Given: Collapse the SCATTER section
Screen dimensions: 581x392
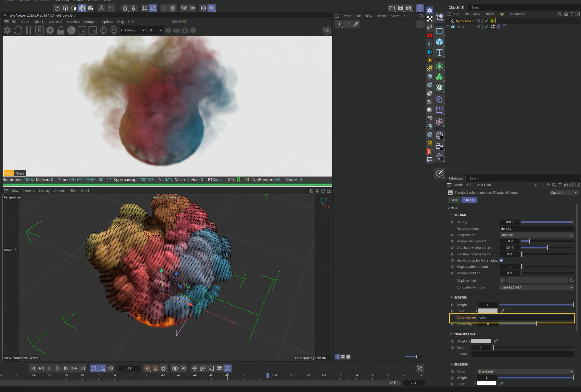Looking at the screenshot, I should (x=451, y=297).
